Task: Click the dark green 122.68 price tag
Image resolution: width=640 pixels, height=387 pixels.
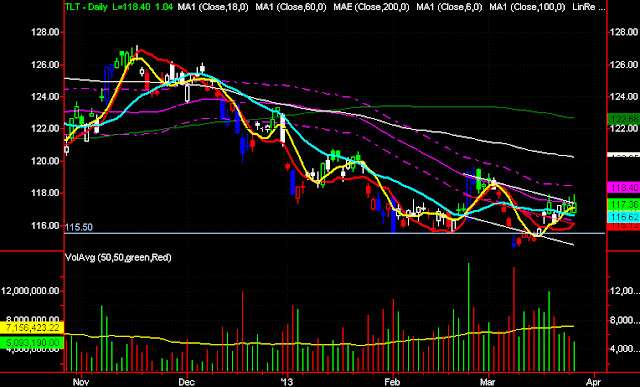Action: pos(622,119)
